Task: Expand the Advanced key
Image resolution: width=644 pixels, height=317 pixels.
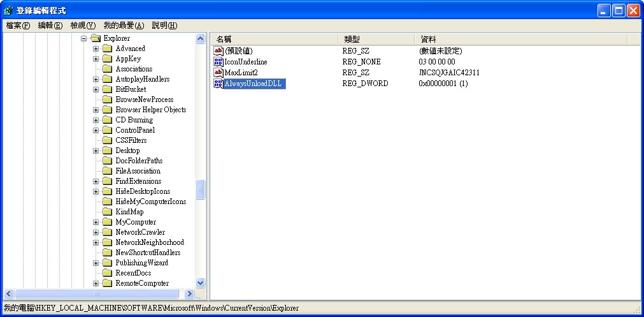Action: click(96, 48)
